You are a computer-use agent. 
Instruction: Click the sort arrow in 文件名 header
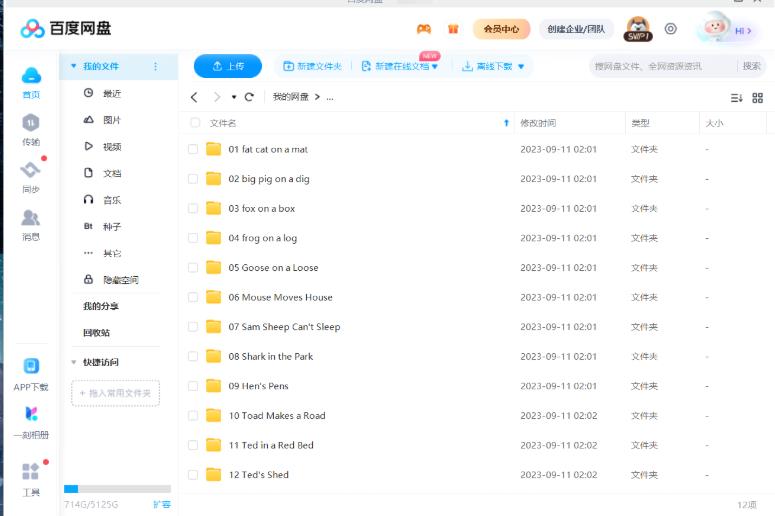coord(506,123)
